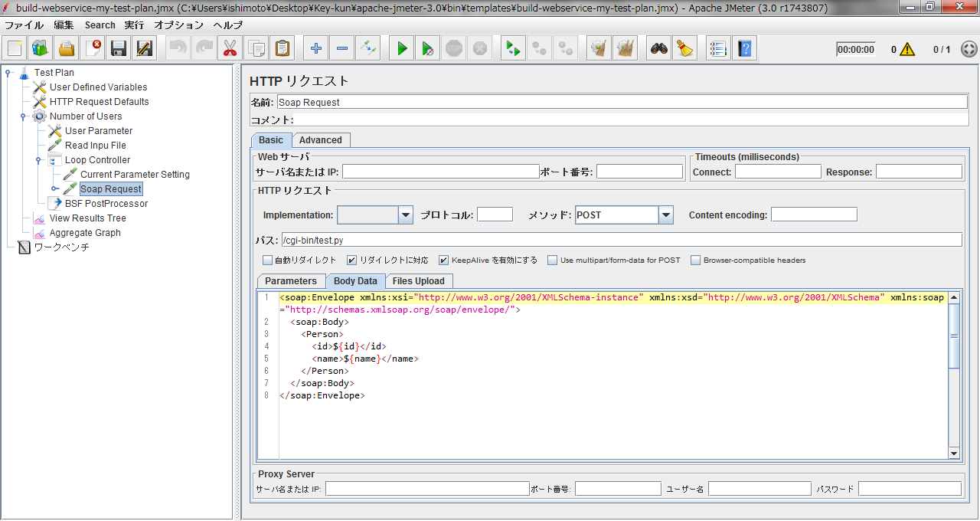This screenshot has width=980, height=521.
Task: Search the tree with binoculars icon
Action: (658, 49)
